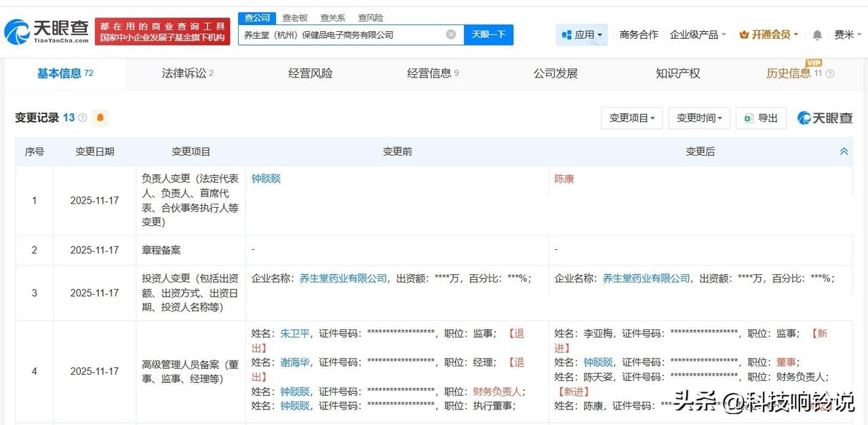Open 谢海华 person link

(295, 363)
